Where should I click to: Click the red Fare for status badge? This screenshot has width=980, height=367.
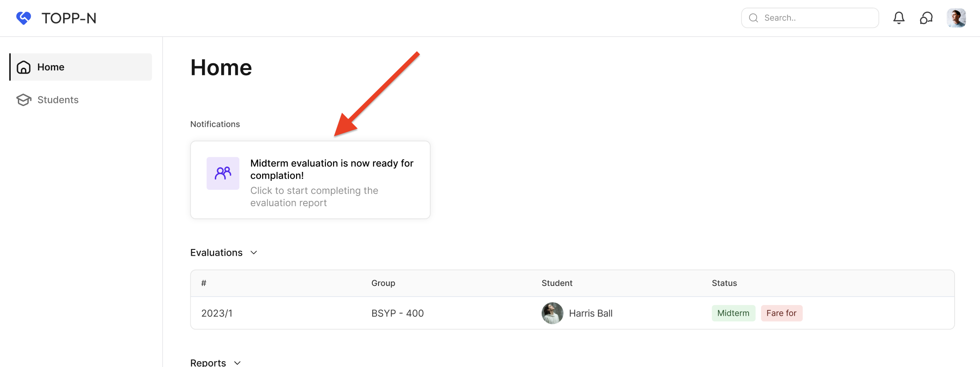[781, 313]
